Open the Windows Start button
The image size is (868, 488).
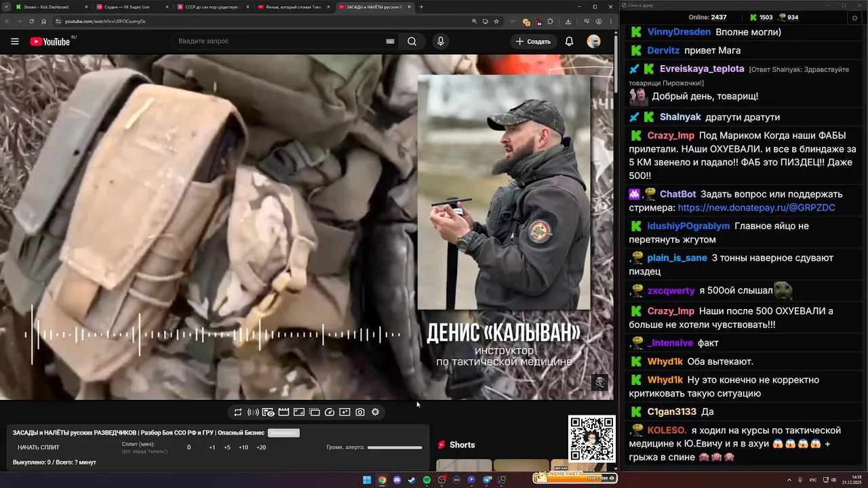point(367,480)
